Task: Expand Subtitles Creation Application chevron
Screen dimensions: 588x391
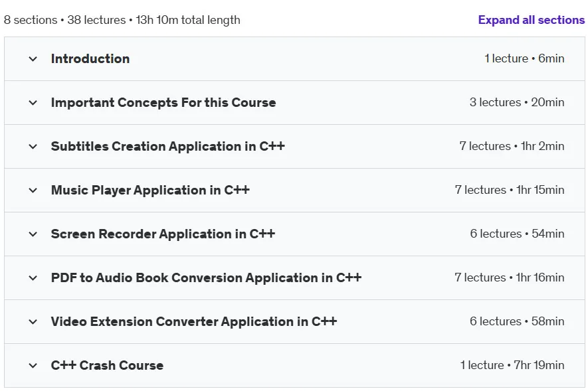Action: click(x=33, y=147)
